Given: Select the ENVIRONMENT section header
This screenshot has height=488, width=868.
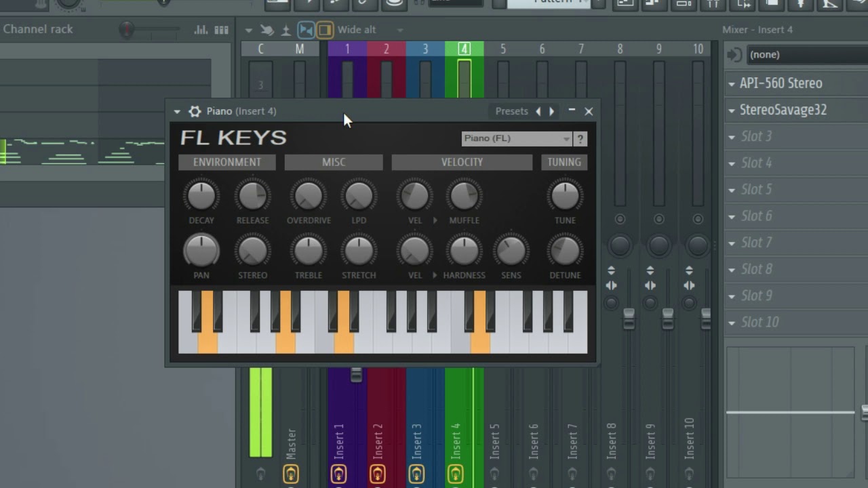Looking at the screenshot, I should point(227,162).
